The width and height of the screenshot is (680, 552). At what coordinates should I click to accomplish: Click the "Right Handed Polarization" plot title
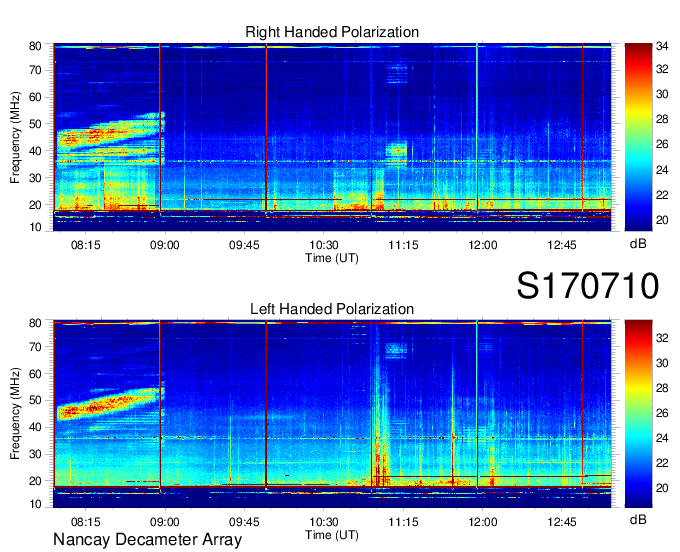pyautogui.click(x=332, y=32)
